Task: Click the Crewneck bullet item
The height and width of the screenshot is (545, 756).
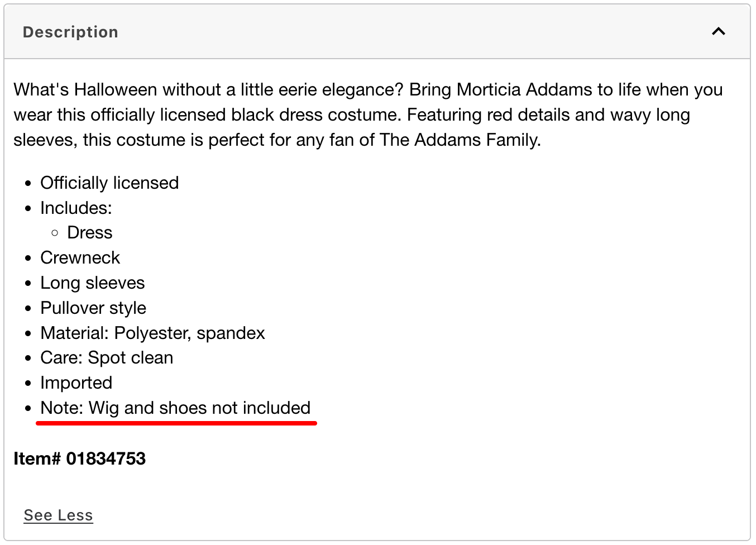Action: point(80,257)
